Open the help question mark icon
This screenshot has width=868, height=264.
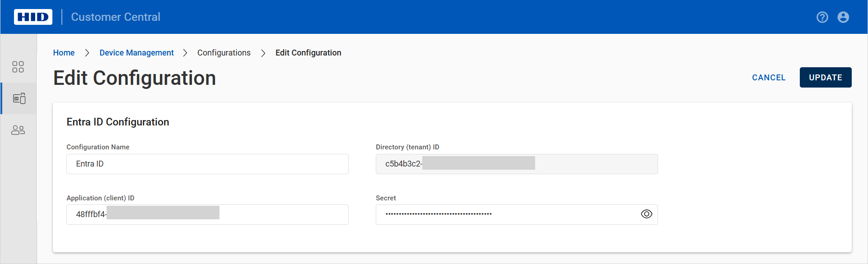(x=822, y=17)
